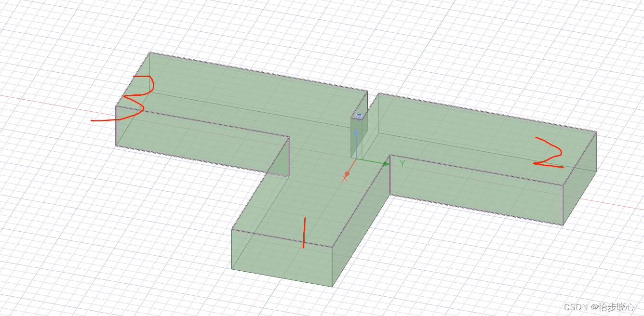
Task: Click the green Y axis arrowhead
Action: pyautogui.click(x=386, y=163)
